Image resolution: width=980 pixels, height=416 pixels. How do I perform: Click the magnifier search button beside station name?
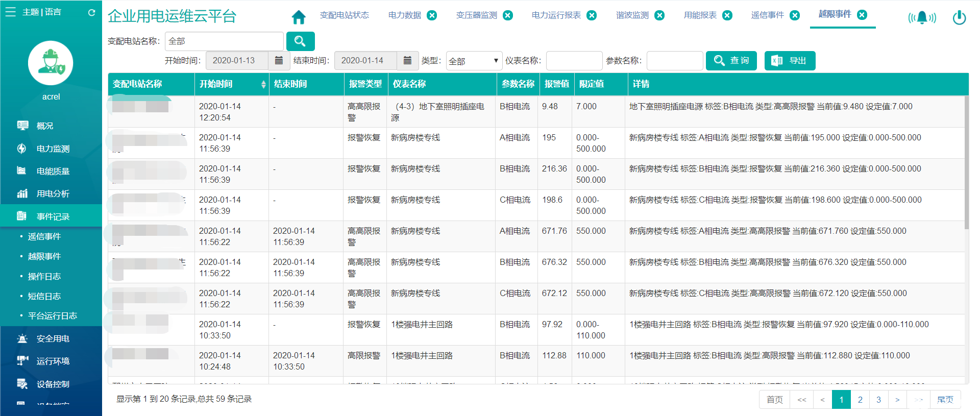(300, 41)
